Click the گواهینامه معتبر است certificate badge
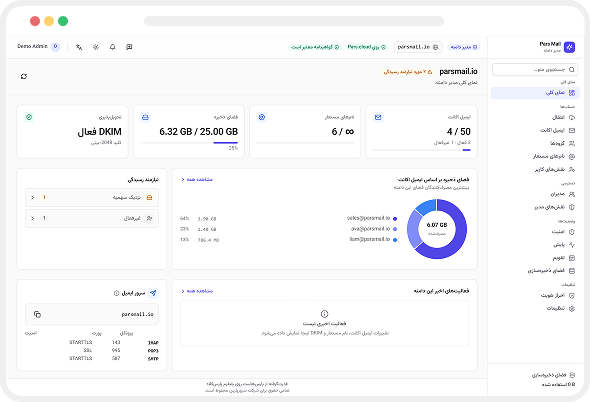The image size is (590, 402). click(x=315, y=47)
